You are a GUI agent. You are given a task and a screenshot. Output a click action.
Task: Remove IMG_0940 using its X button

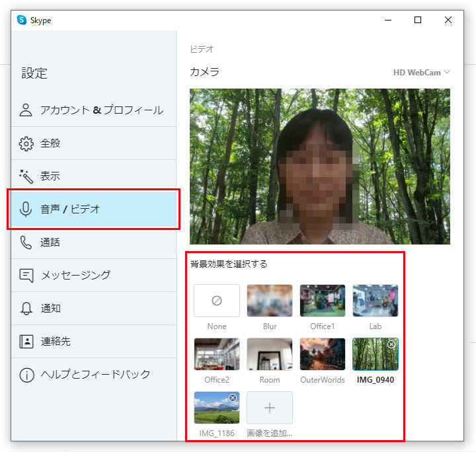tap(391, 344)
